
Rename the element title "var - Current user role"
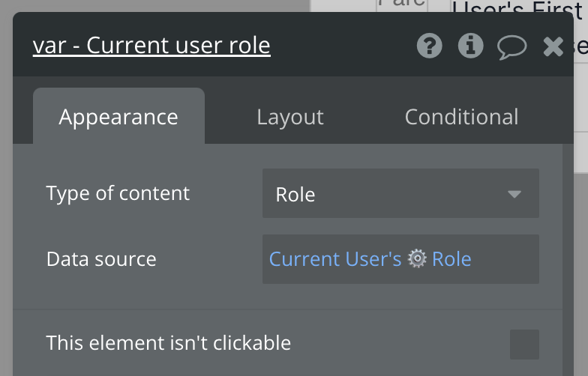pos(151,46)
